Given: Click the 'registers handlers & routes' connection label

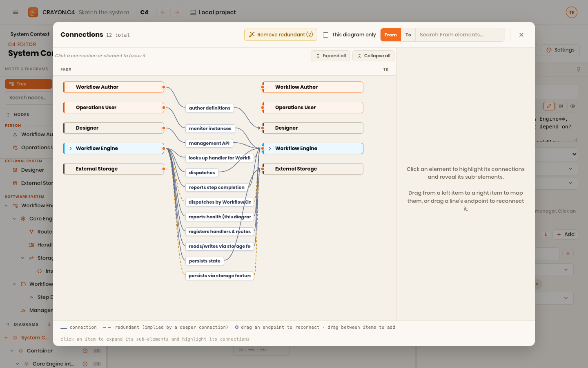Looking at the screenshot, I should pos(220,231).
